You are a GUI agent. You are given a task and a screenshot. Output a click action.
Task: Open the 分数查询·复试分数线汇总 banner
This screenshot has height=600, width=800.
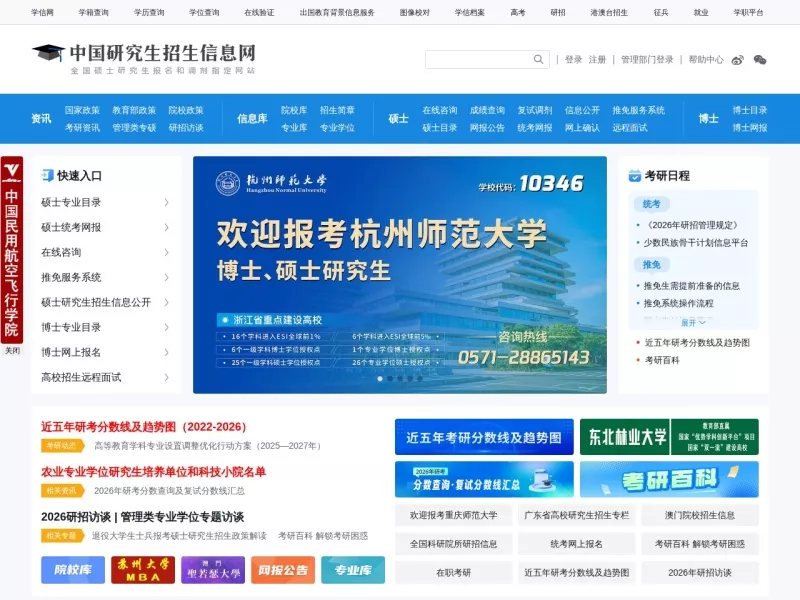click(x=484, y=479)
